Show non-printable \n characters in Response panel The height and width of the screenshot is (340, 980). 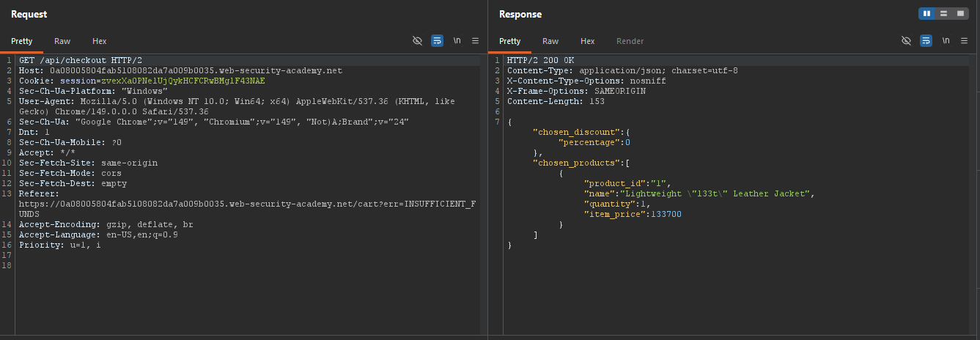pyautogui.click(x=946, y=41)
